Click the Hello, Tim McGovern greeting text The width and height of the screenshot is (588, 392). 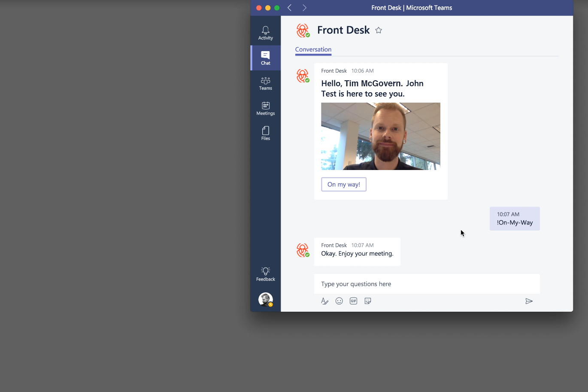(372, 88)
